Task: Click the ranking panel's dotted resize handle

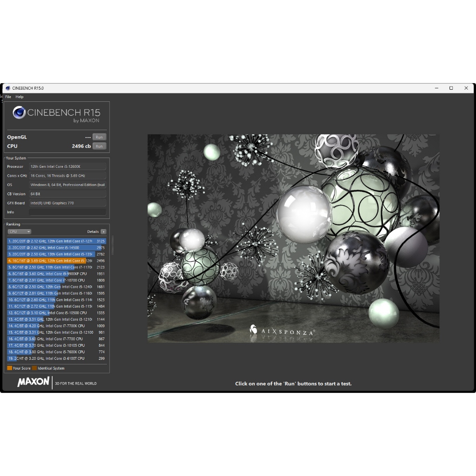Action: (112, 245)
